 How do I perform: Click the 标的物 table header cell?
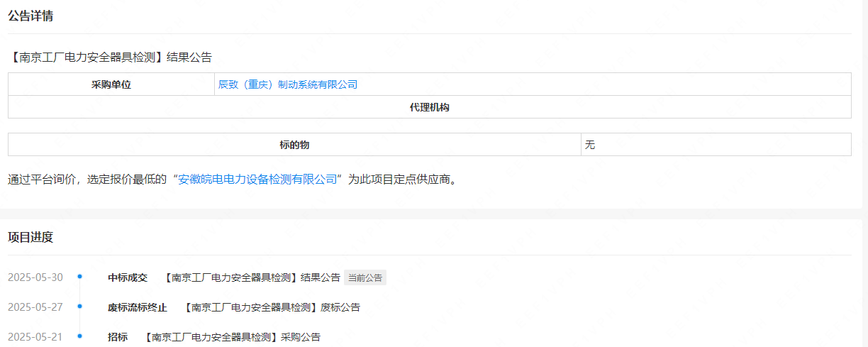click(294, 145)
